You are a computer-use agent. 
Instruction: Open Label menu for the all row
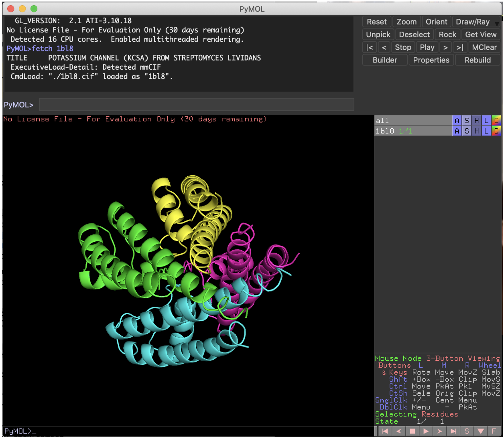point(486,120)
